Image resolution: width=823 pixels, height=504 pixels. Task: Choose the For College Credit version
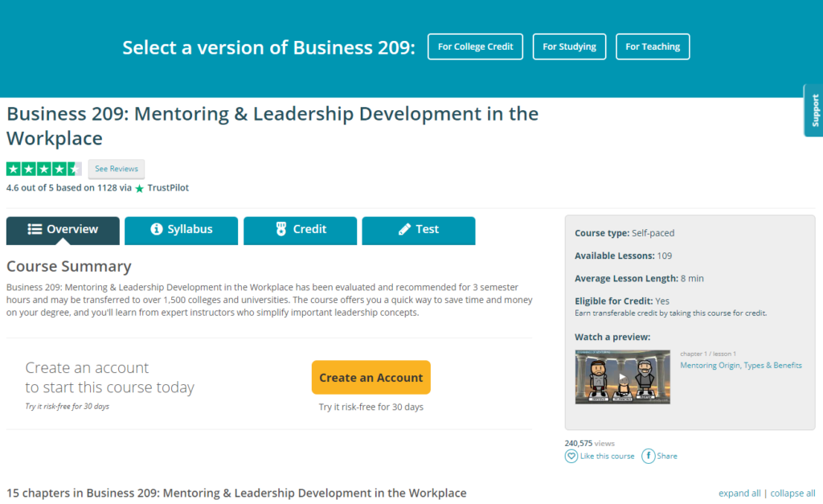[475, 47]
